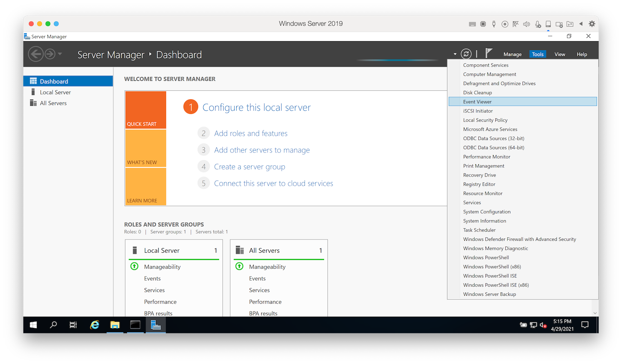Click the muted speaker tray icon

pyautogui.click(x=543, y=325)
